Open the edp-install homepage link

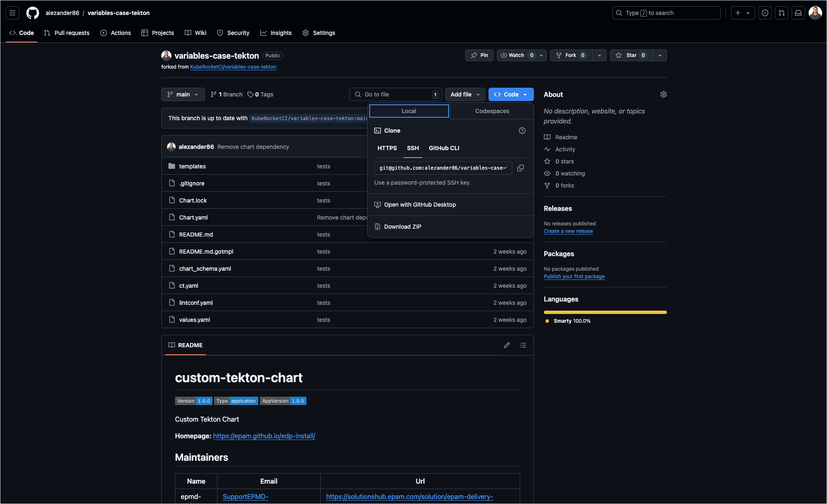tap(264, 436)
